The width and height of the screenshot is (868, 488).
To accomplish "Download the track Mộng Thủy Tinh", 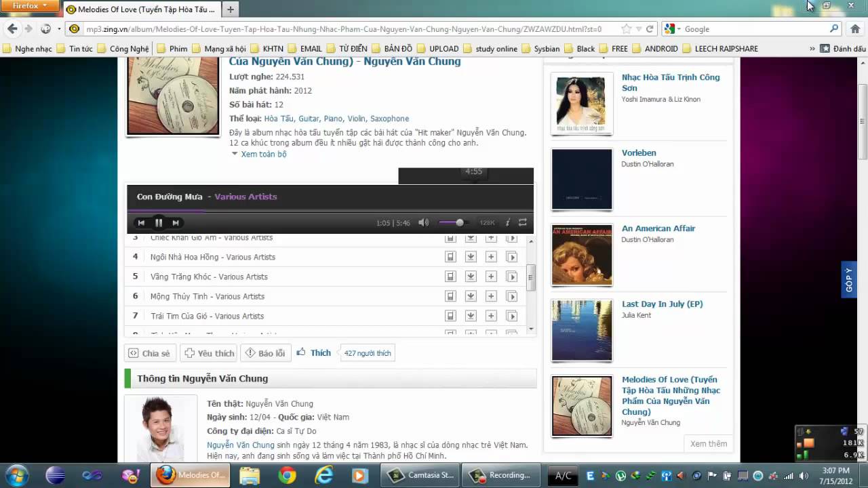I will (471, 296).
